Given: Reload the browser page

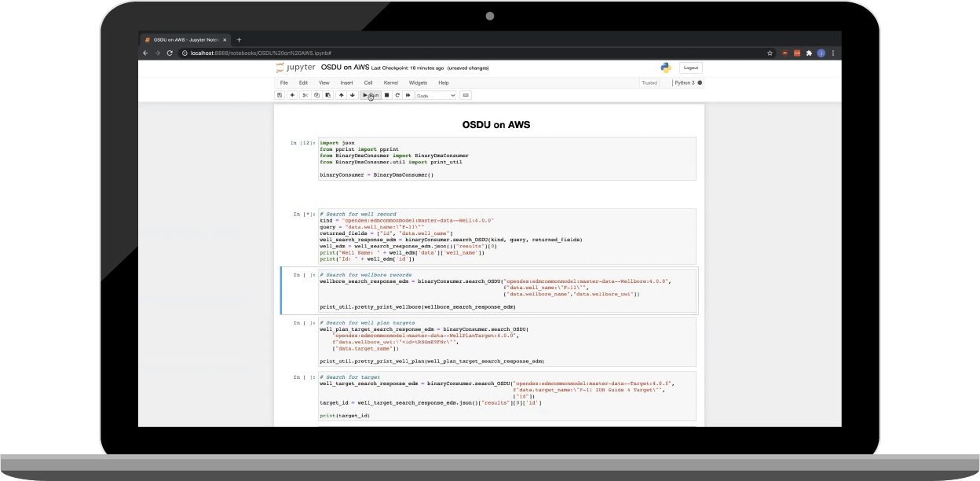Looking at the screenshot, I should (x=170, y=53).
